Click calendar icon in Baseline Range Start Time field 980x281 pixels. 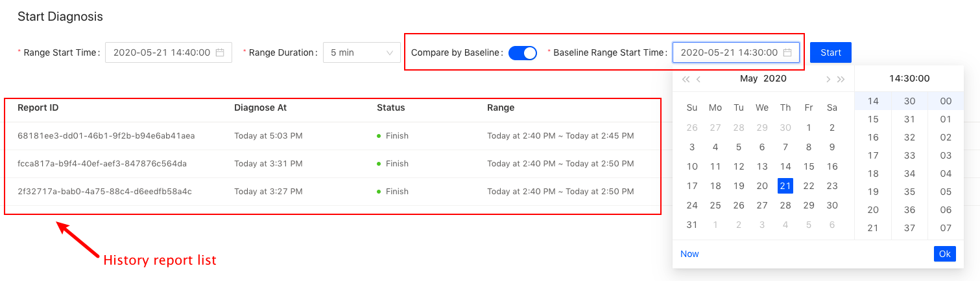pos(787,52)
